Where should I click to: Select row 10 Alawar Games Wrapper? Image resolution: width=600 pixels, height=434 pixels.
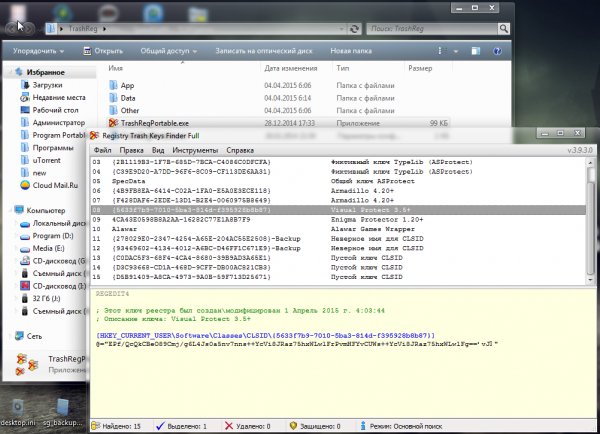click(338, 229)
